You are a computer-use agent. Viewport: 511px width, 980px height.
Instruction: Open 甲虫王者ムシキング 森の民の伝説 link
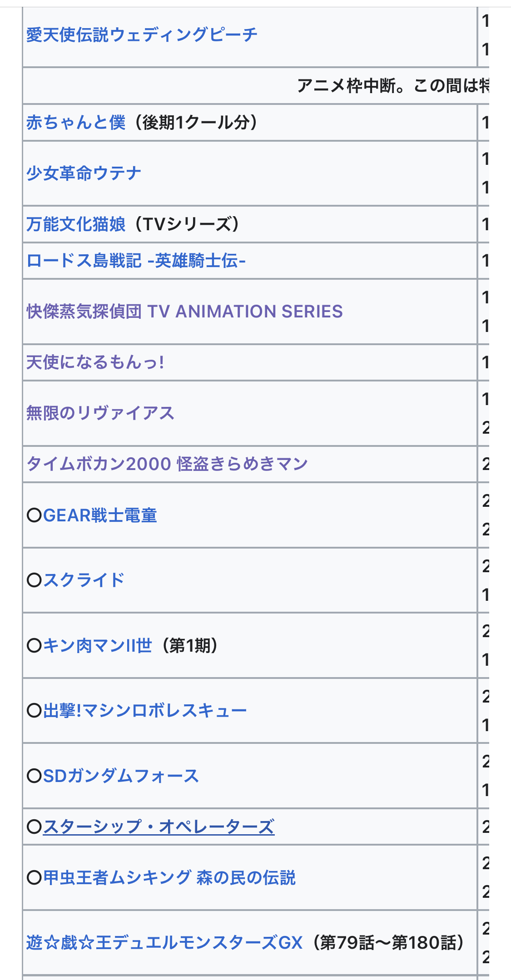(x=169, y=878)
